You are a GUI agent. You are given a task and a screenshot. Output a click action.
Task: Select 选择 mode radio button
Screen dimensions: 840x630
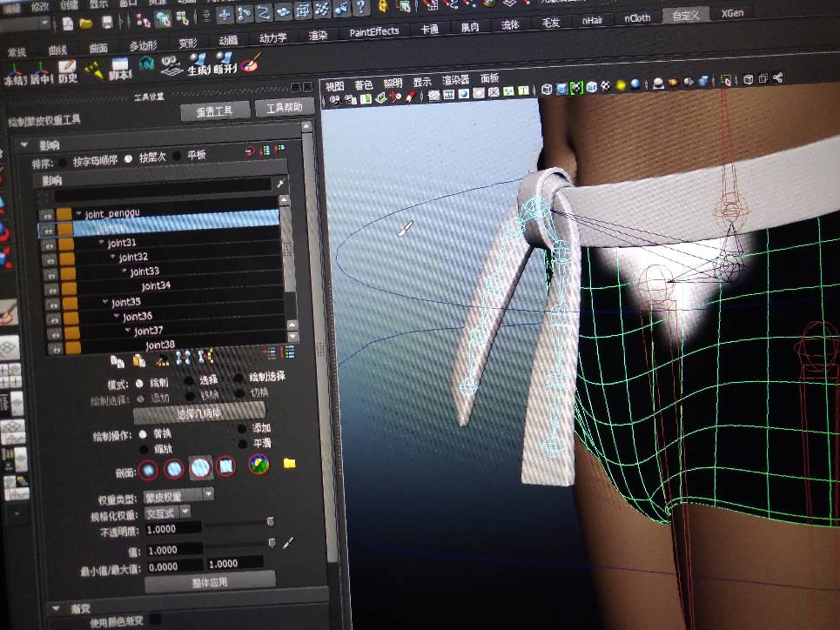pos(190,380)
